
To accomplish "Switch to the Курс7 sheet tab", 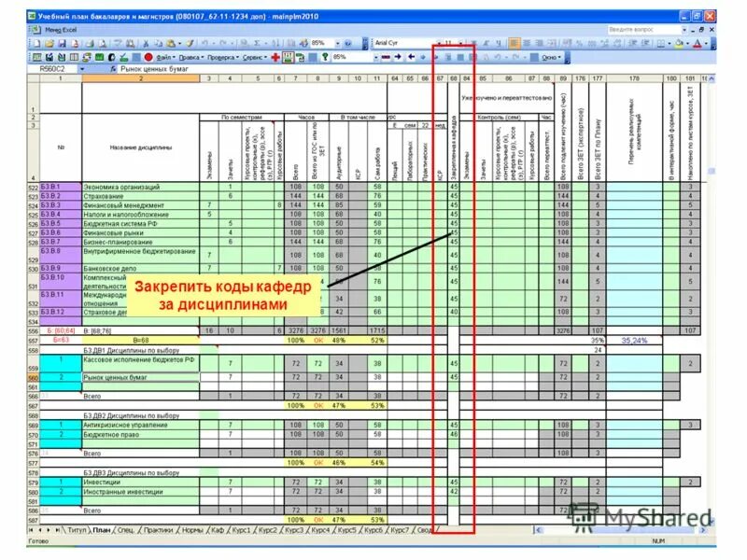I will (400, 529).
